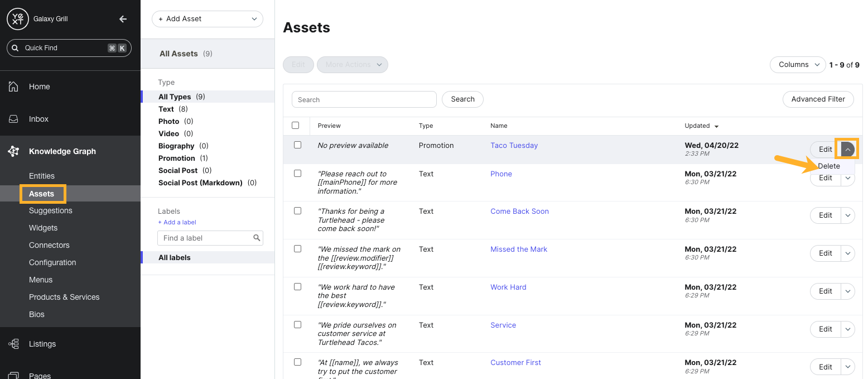Choose Delete from the open menu

coord(829,166)
